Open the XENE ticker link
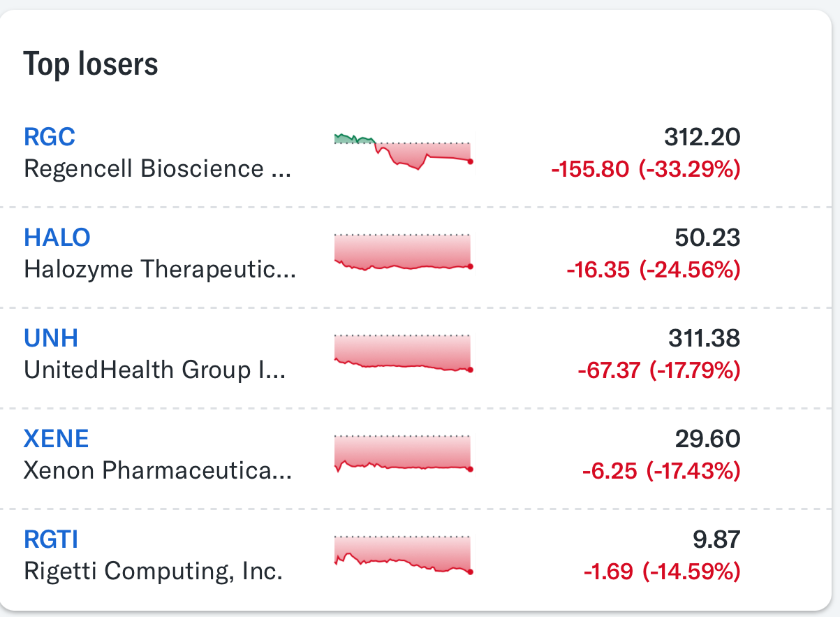The height and width of the screenshot is (617, 840). point(57,439)
